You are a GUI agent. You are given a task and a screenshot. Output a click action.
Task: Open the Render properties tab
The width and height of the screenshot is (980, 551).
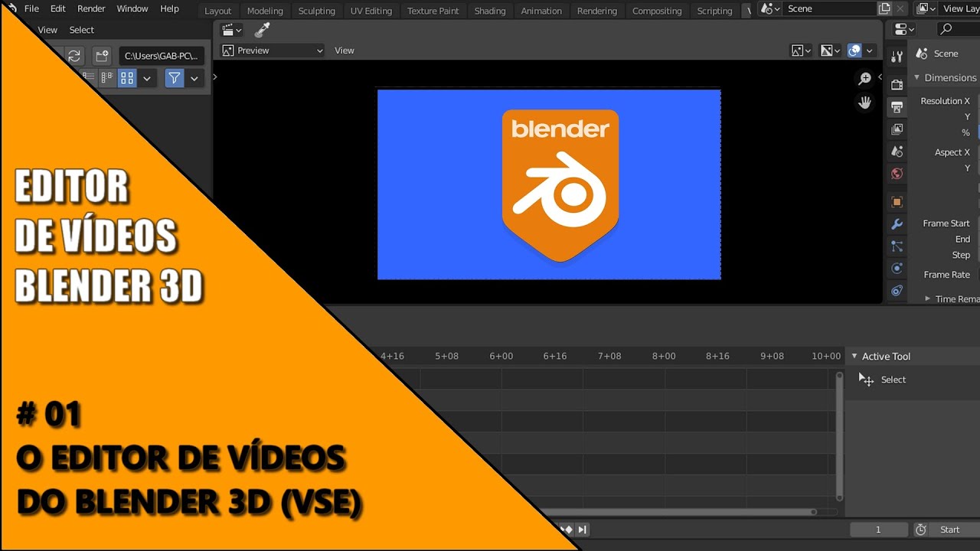pos(897,85)
